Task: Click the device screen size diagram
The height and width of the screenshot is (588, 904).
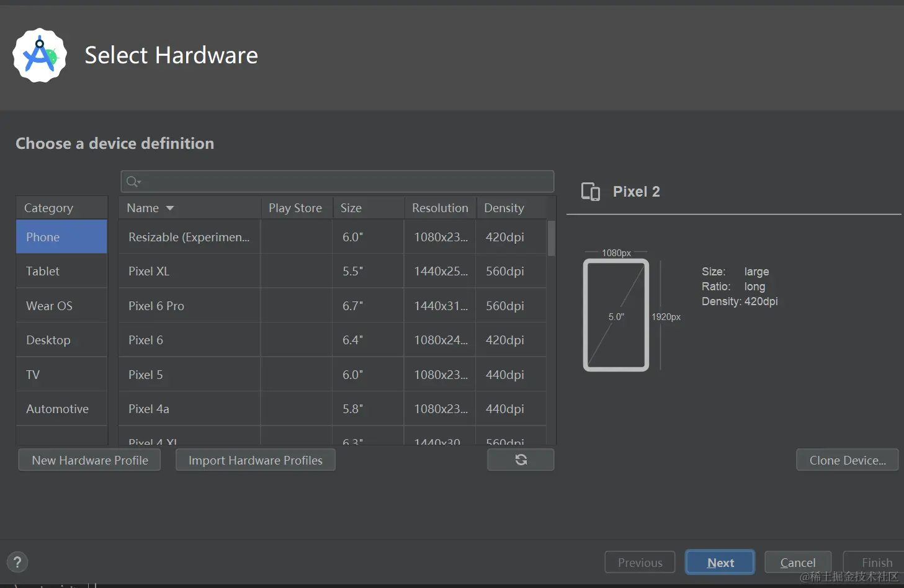Action: (x=616, y=315)
